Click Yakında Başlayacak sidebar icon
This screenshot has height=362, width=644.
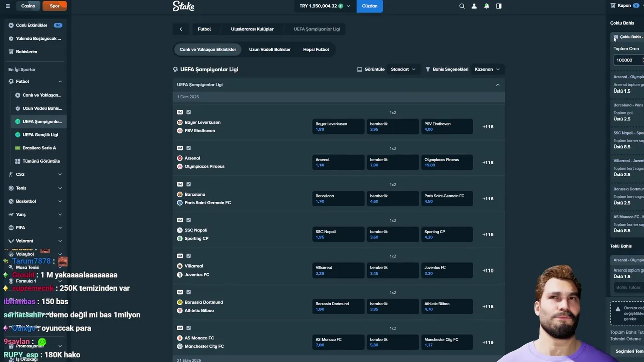pyautogui.click(x=11, y=38)
